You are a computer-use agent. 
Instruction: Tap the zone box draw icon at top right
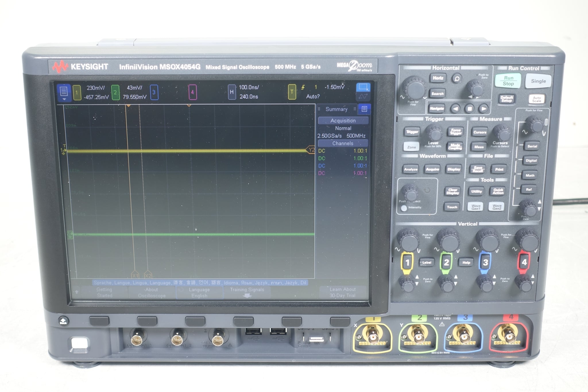363,87
